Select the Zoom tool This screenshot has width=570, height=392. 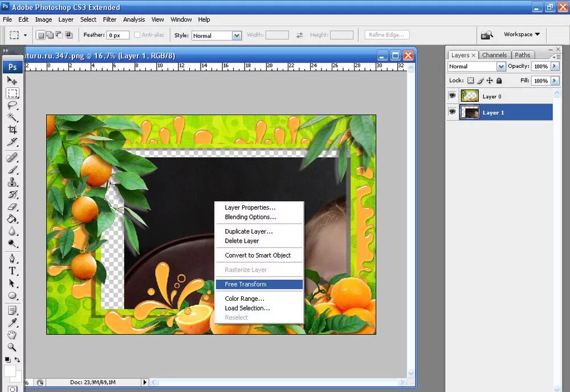[12, 347]
